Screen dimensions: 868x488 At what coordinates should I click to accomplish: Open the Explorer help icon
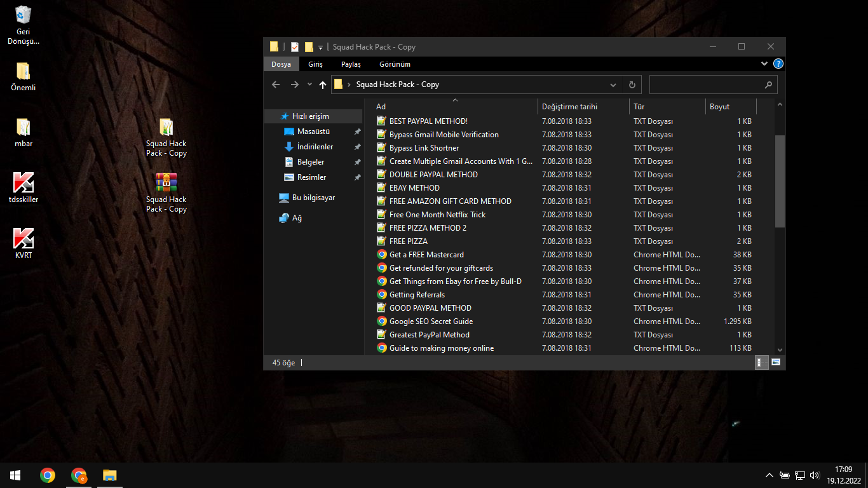[x=778, y=64]
